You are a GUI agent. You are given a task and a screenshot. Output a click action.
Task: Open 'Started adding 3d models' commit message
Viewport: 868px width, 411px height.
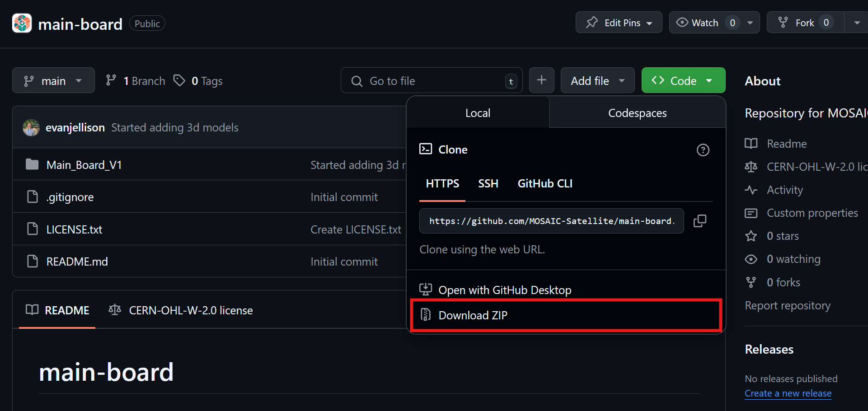click(x=175, y=128)
